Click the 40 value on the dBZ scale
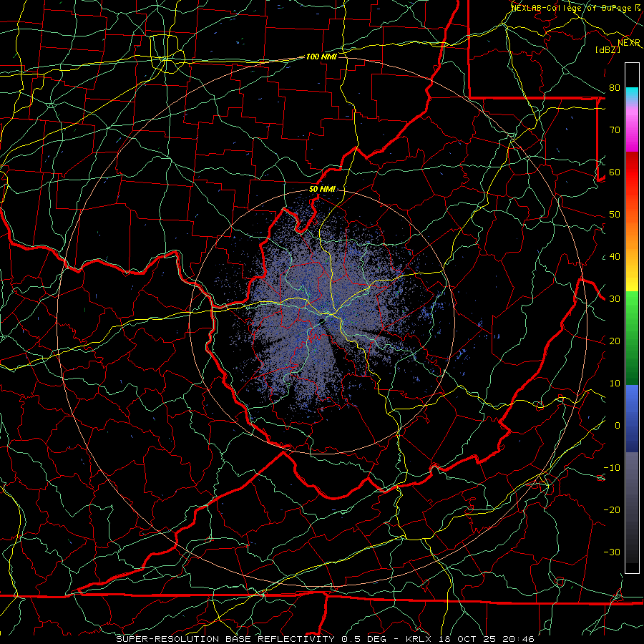 615,257
